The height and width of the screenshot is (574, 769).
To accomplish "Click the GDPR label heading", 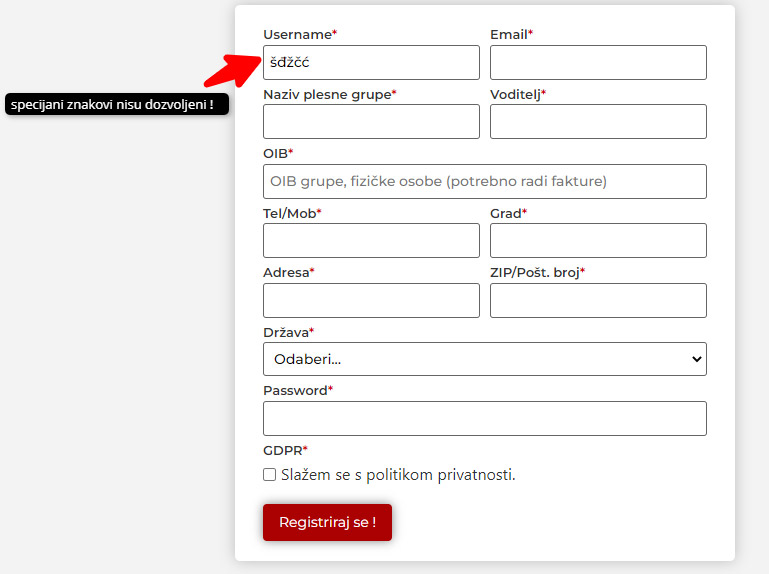I will click(x=283, y=450).
